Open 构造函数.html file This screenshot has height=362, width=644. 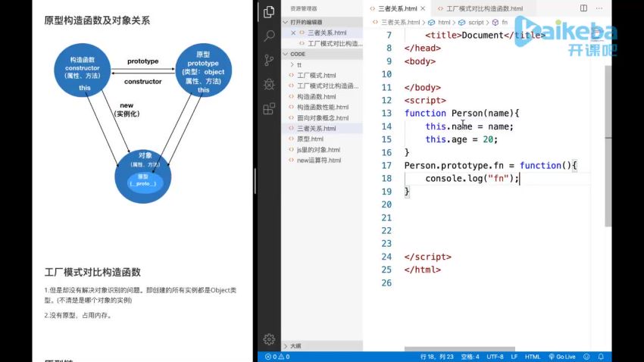[322, 96]
